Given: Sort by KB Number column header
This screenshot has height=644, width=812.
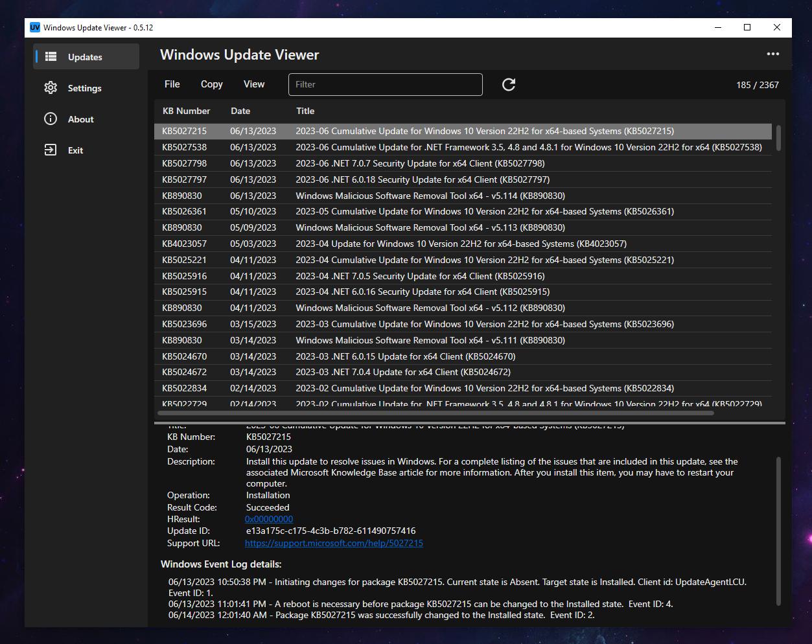Looking at the screenshot, I should pos(186,111).
